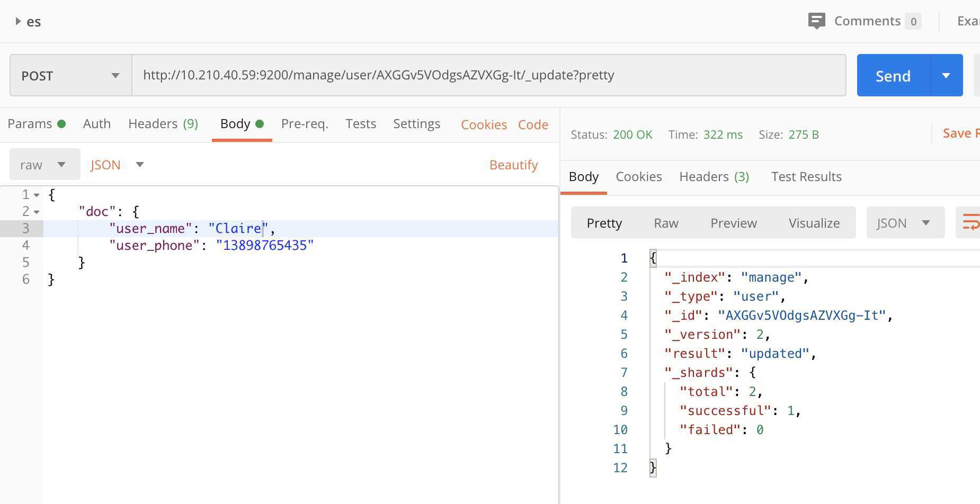Open the Tests tab

tap(361, 124)
